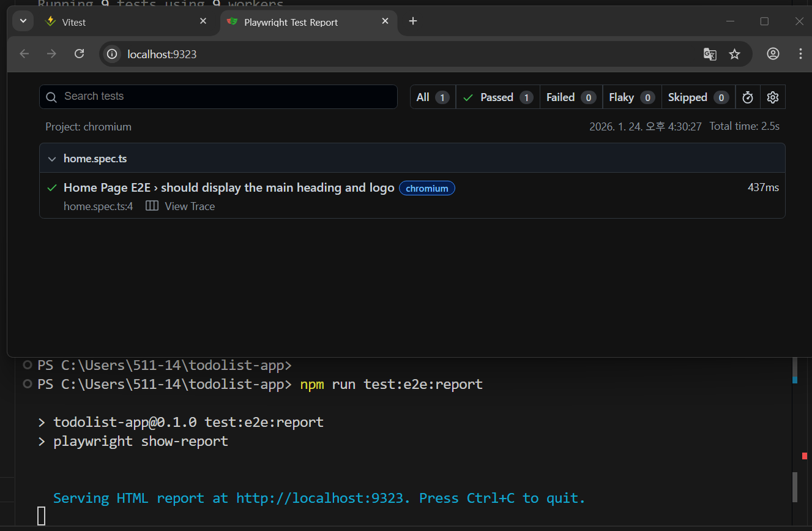The height and width of the screenshot is (531, 812).
Task: Minimize the Chrome window
Action: coord(730,21)
